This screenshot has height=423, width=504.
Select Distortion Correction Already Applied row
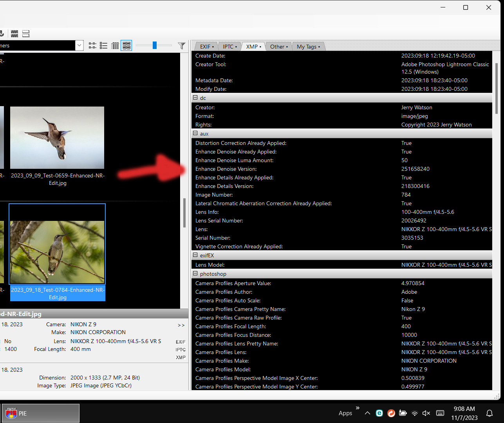point(342,143)
